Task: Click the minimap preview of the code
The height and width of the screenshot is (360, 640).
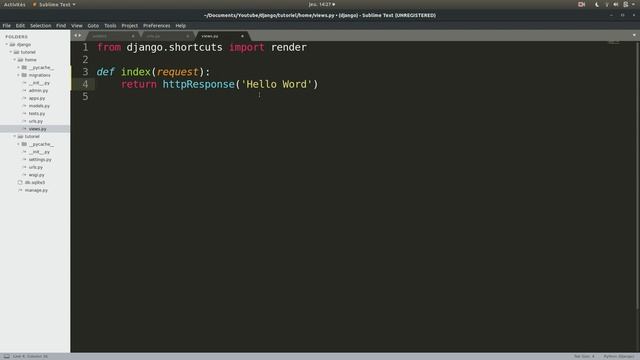Action: click(613, 42)
